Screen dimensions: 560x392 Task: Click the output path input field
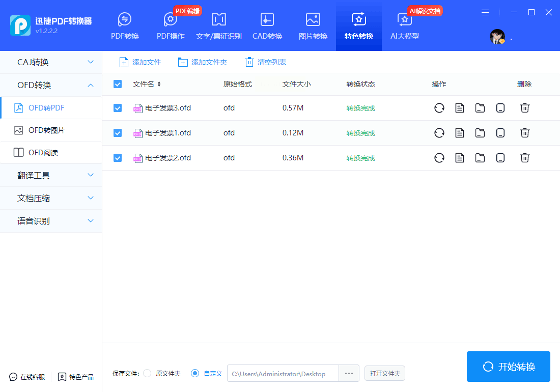tap(283, 374)
